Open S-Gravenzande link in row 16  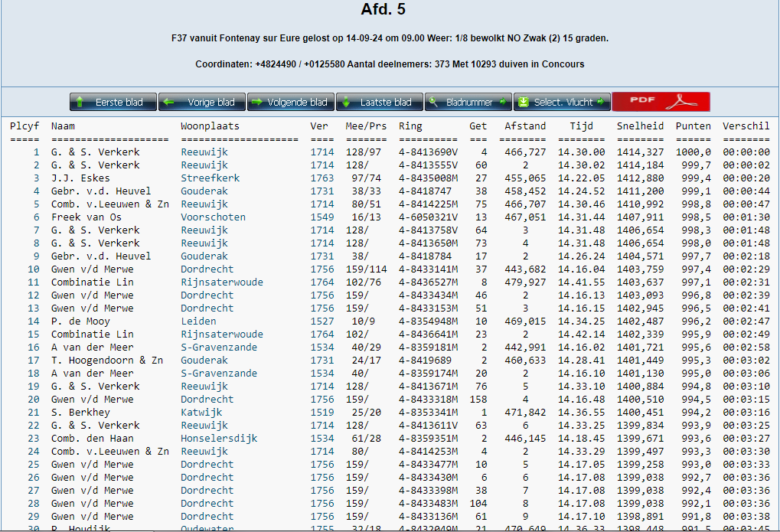click(x=219, y=348)
